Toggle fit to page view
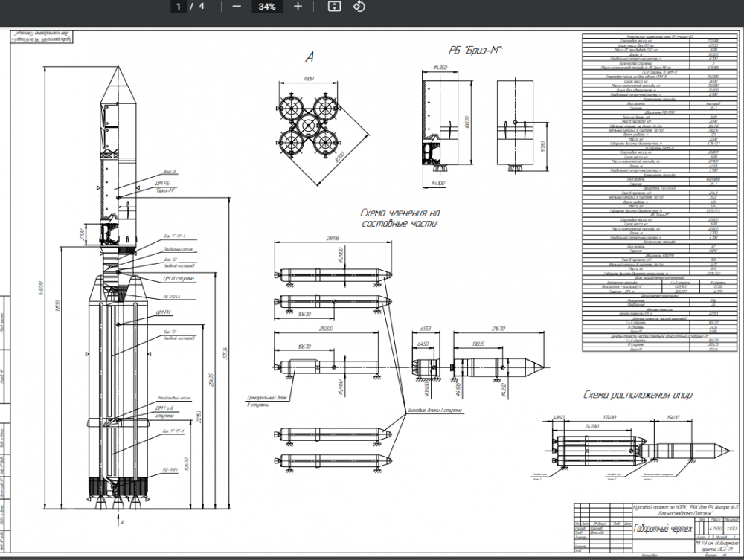 pos(334,7)
